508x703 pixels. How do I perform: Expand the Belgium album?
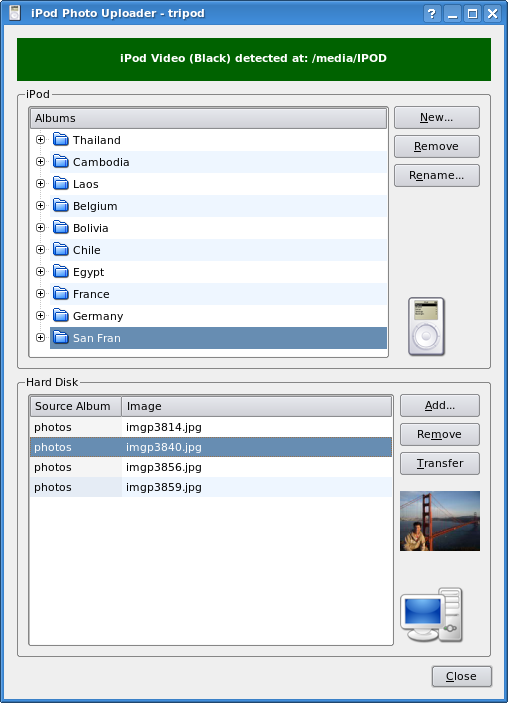point(40,205)
